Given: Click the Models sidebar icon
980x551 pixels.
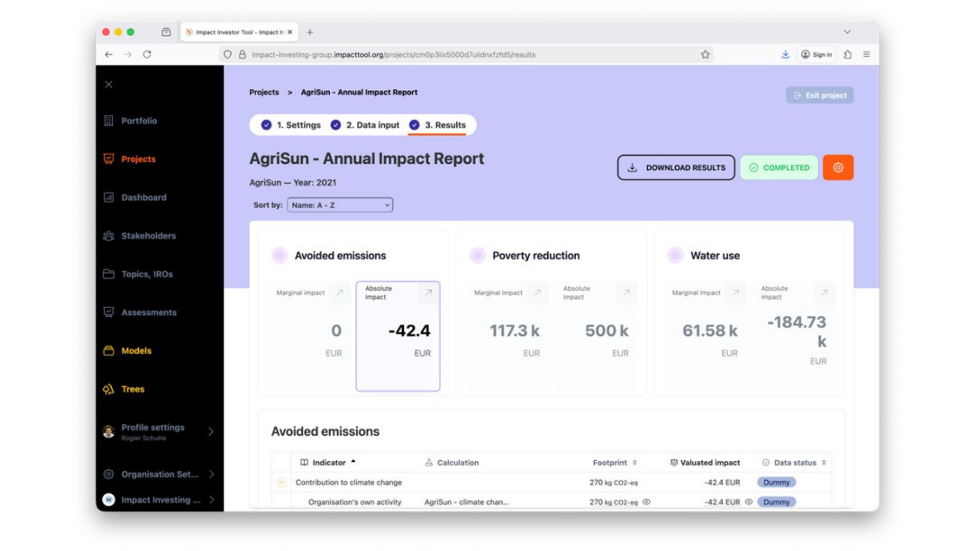Looking at the screenshot, I should pyautogui.click(x=109, y=350).
